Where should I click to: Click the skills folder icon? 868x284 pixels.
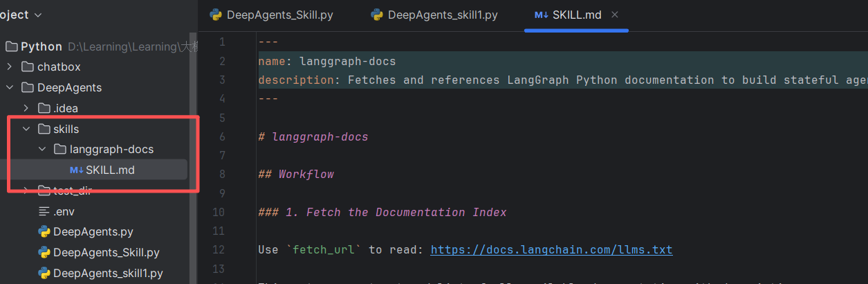(x=44, y=129)
